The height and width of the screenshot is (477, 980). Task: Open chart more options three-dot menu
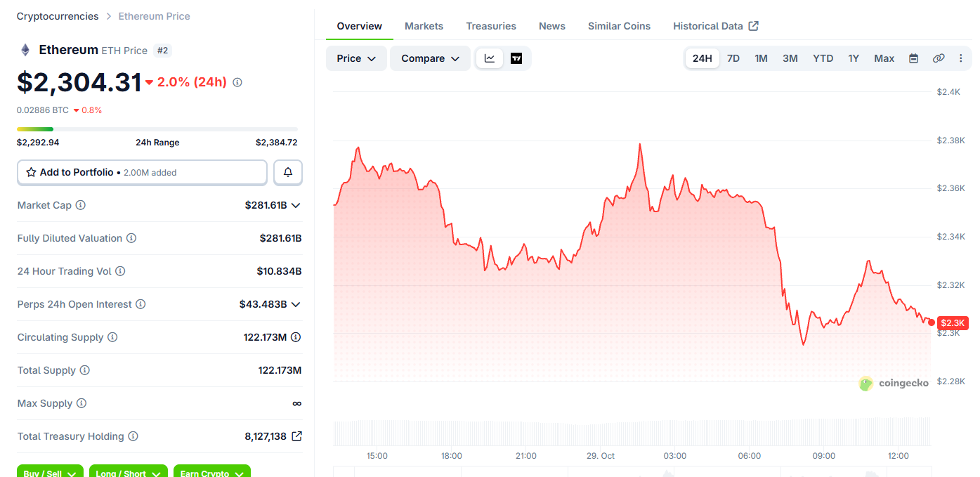[x=961, y=58]
